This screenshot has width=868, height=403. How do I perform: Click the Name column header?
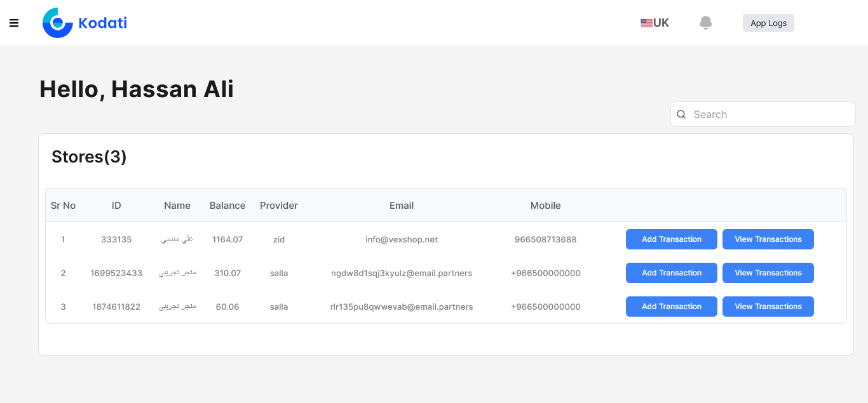[x=177, y=206]
